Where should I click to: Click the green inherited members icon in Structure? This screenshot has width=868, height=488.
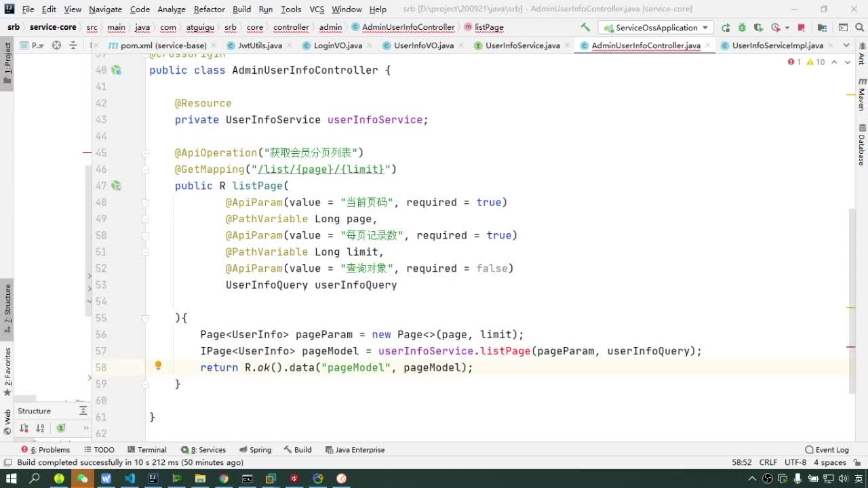click(61, 428)
